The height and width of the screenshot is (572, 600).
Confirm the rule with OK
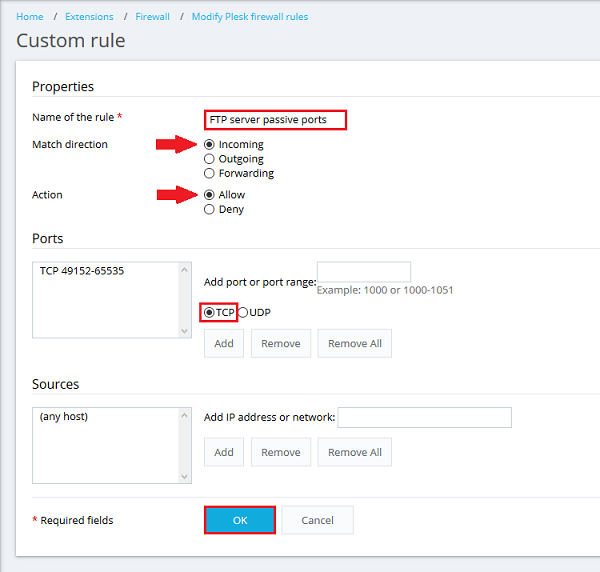click(240, 520)
